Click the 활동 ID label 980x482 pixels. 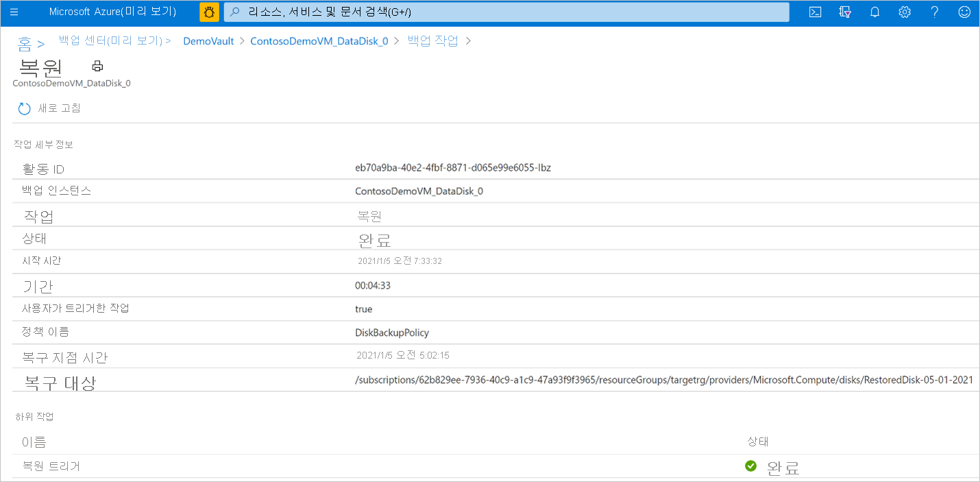click(x=43, y=169)
